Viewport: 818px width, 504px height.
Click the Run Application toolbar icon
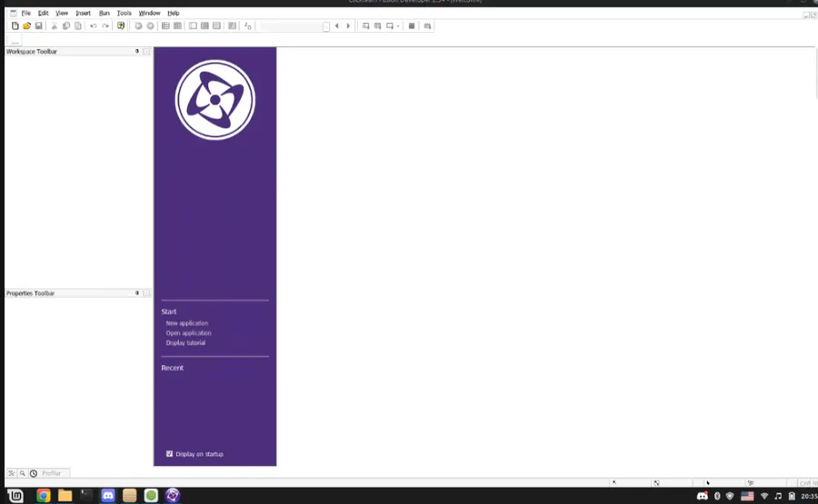pos(378,25)
